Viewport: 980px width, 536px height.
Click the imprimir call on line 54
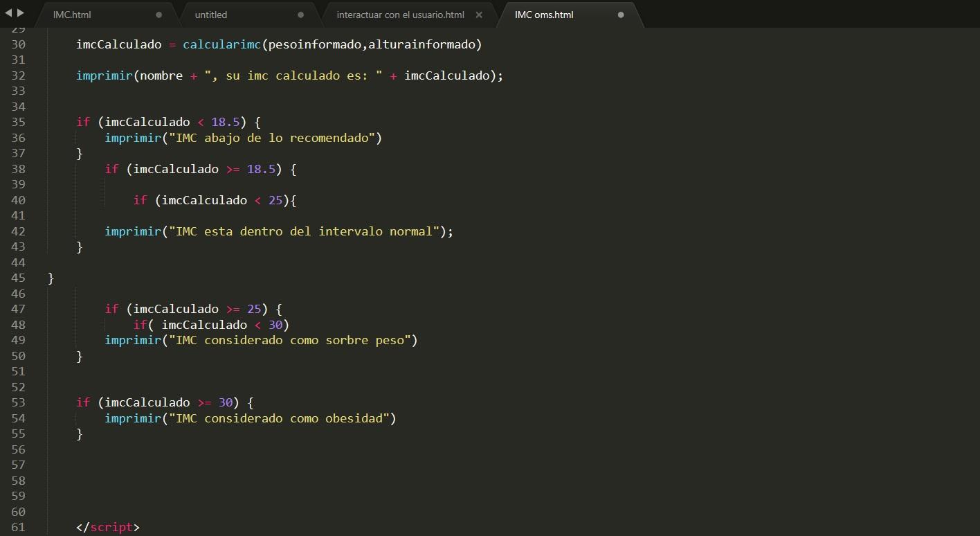click(x=132, y=418)
